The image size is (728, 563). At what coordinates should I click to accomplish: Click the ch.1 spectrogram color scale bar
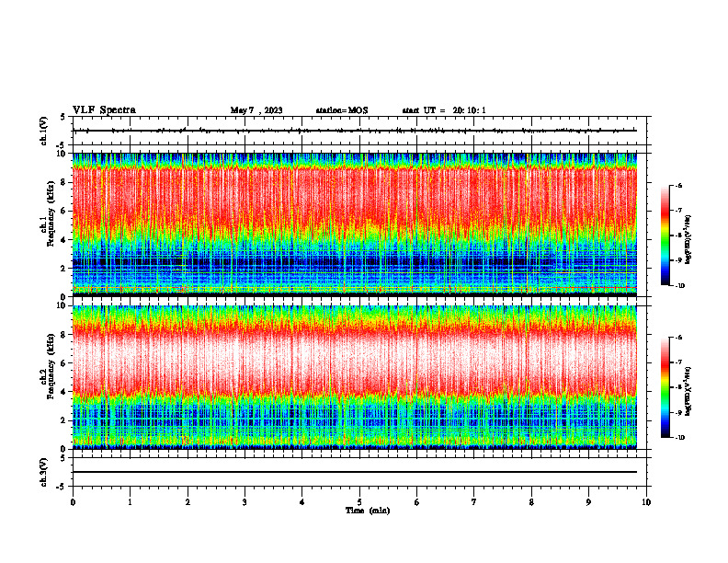click(x=665, y=236)
